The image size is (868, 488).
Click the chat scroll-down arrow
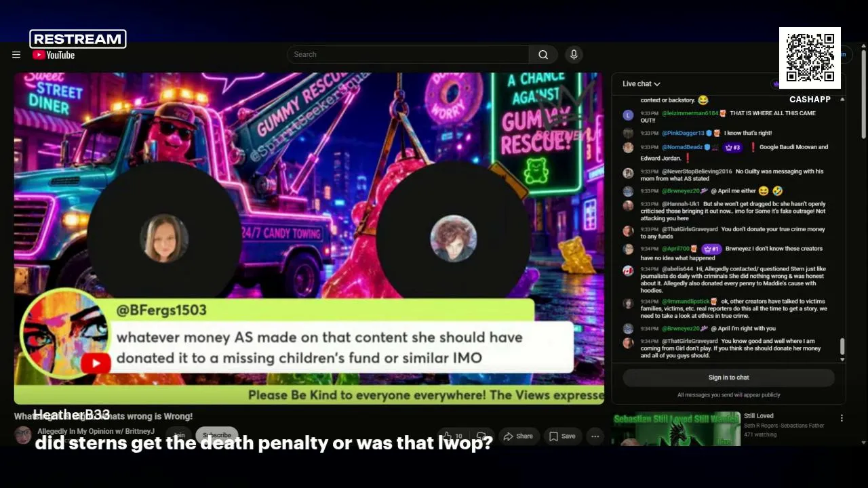click(842, 359)
